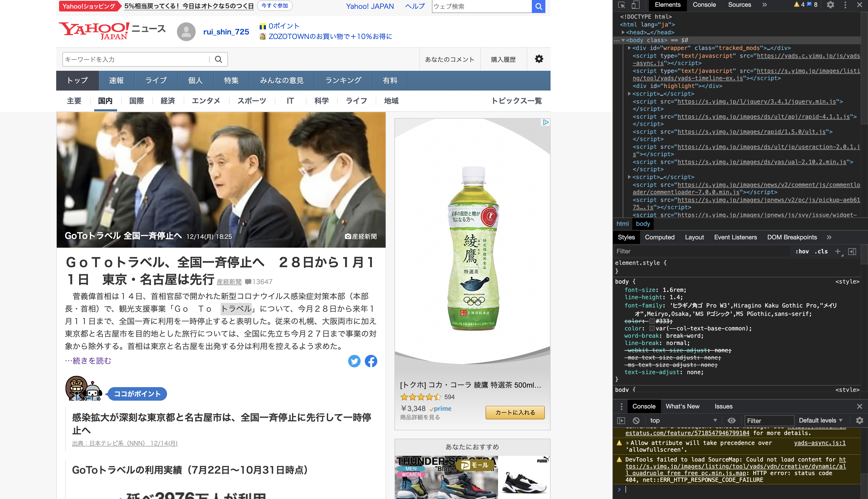The image size is (868, 499).
Task: Select the inspect element tool in DevTools
Action: [x=622, y=5]
